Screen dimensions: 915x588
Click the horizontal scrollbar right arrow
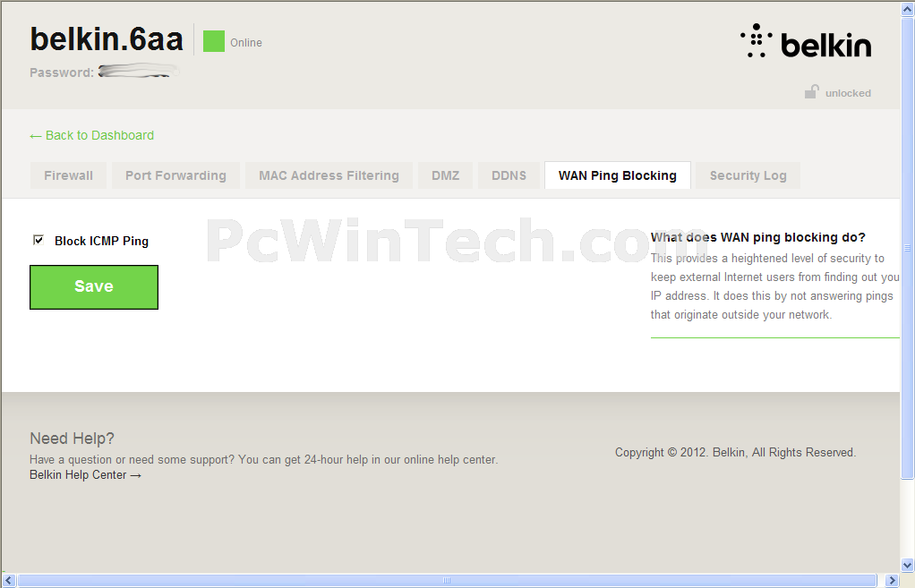point(892,581)
